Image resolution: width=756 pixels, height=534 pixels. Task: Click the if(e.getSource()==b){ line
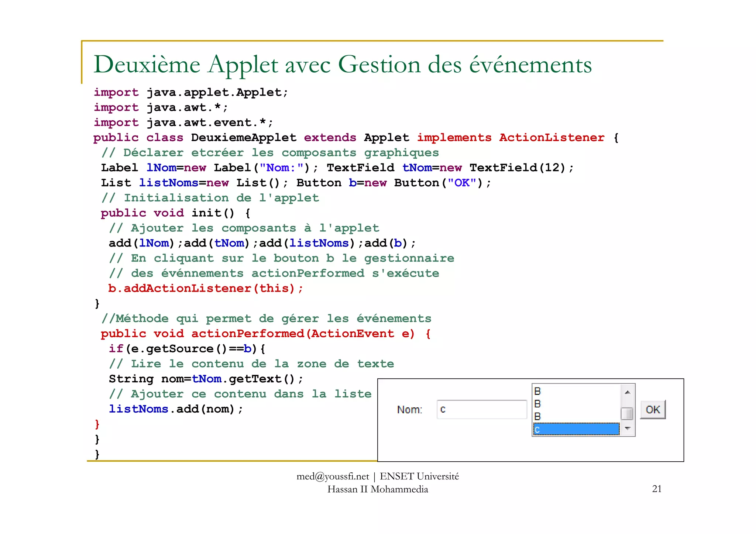click(x=187, y=349)
